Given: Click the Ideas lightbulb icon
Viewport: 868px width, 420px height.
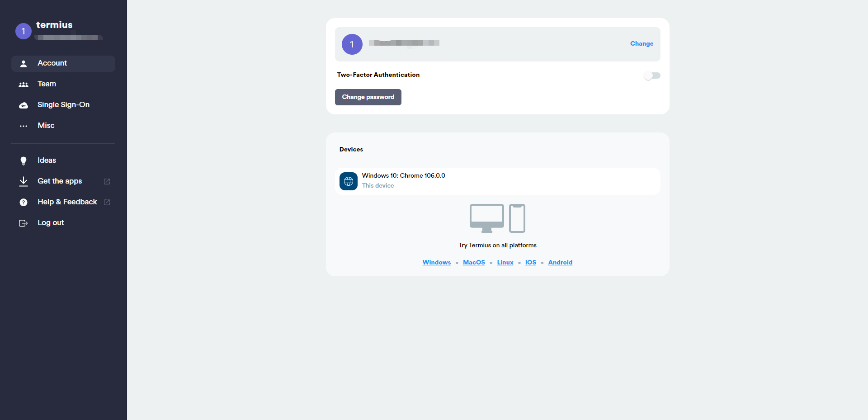Looking at the screenshot, I should tap(24, 161).
